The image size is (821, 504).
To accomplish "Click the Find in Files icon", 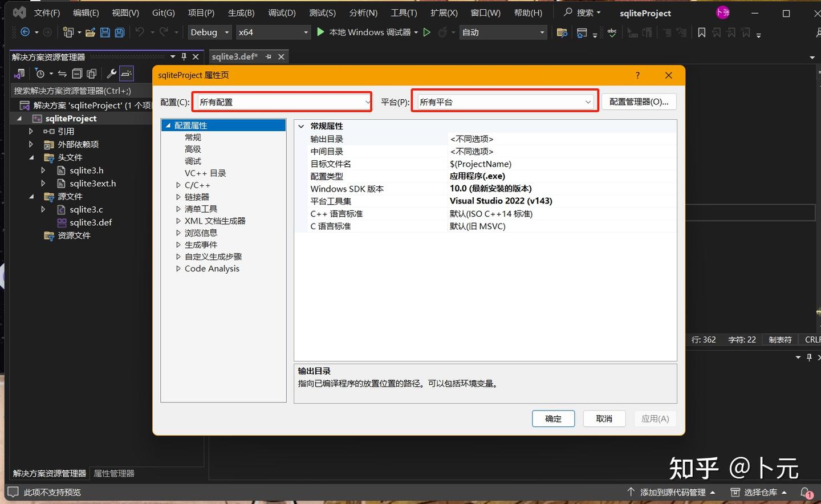I will tap(562, 32).
